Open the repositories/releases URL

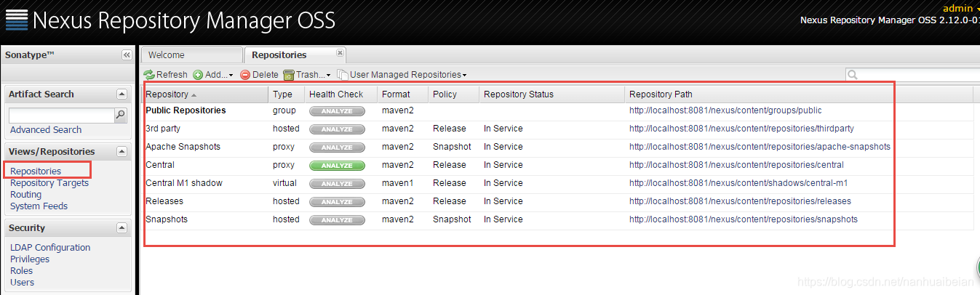740,202
